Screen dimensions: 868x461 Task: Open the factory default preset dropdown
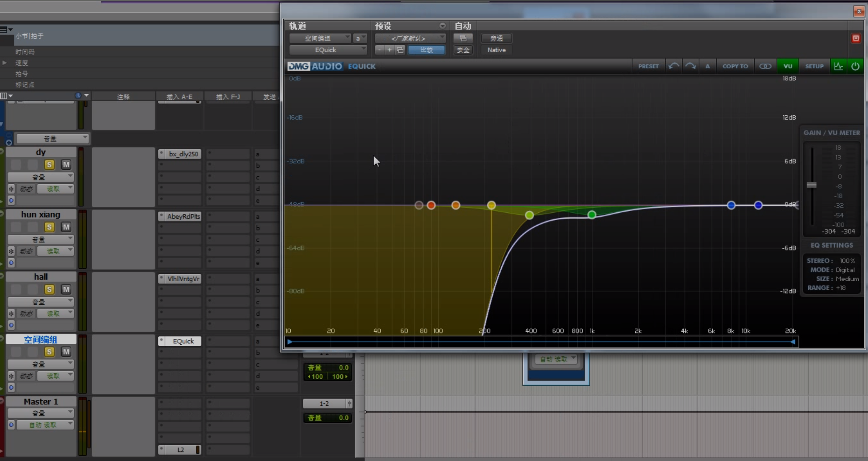(x=410, y=38)
